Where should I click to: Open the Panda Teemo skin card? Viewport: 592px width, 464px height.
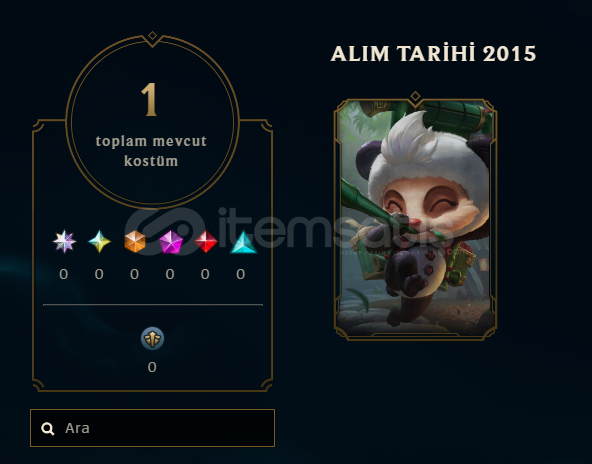tap(415, 219)
